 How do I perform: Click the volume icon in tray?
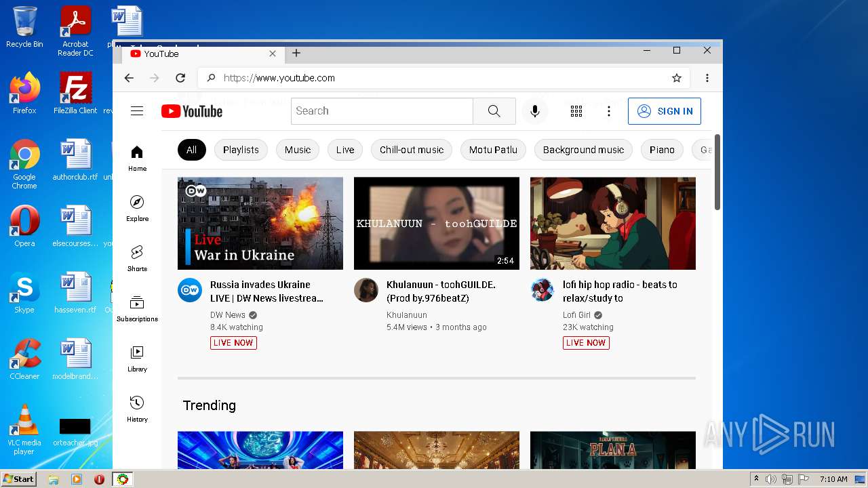coord(771,479)
